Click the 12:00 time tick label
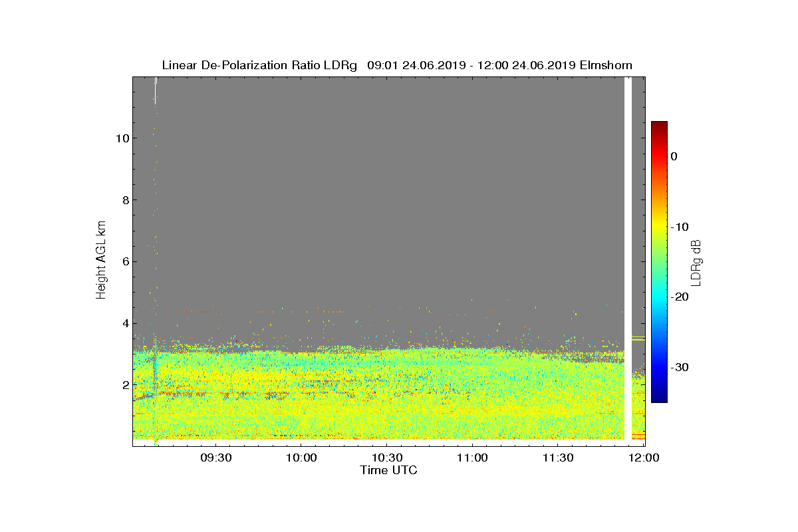Screen dimensions: 798x532 point(644,458)
